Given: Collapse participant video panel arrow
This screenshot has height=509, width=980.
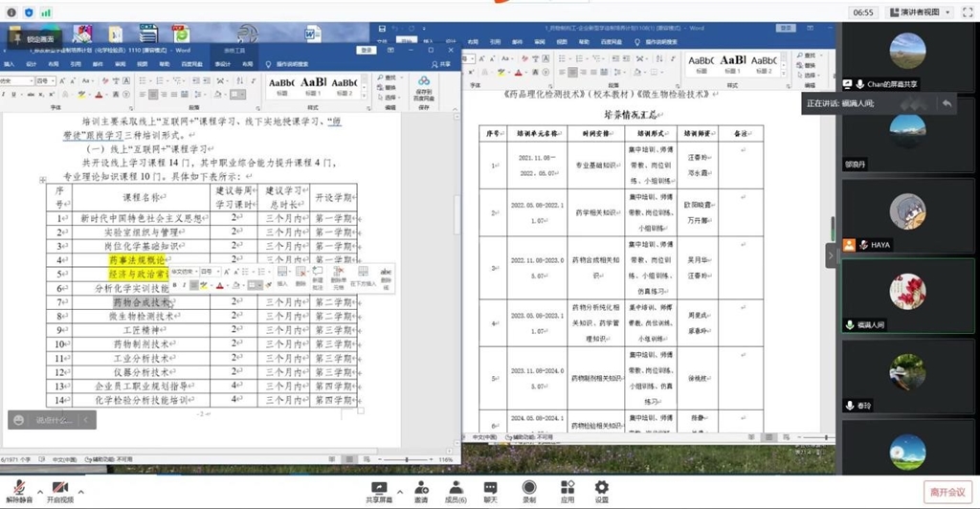Looking at the screenshot, I should (831, 256).
